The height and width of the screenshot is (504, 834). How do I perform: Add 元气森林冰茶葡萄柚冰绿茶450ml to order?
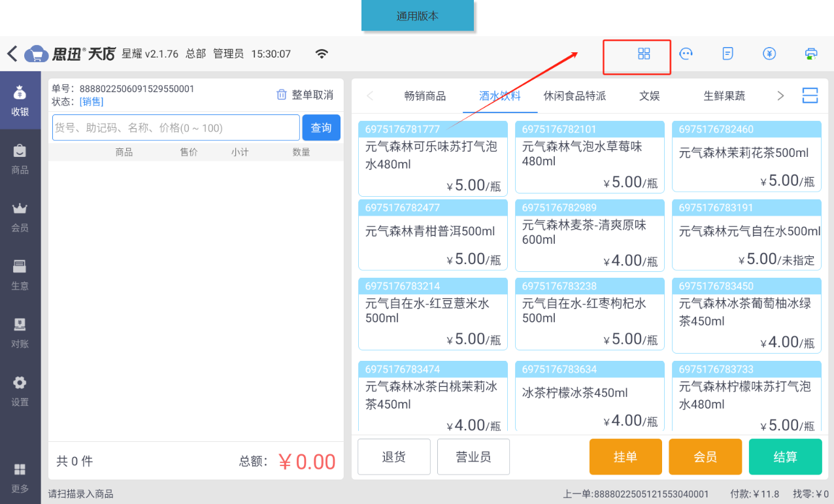point(746,315)
